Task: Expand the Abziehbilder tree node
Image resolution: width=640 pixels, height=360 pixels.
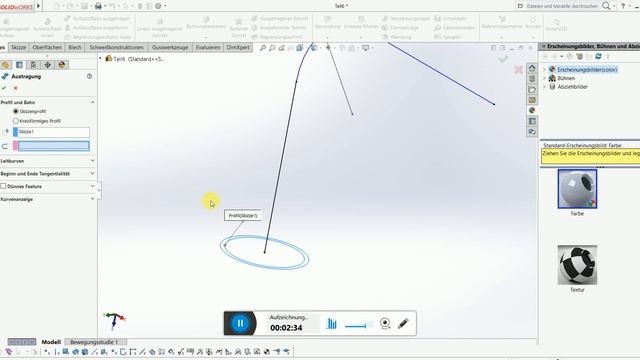Action: click(x=544, y=87)
